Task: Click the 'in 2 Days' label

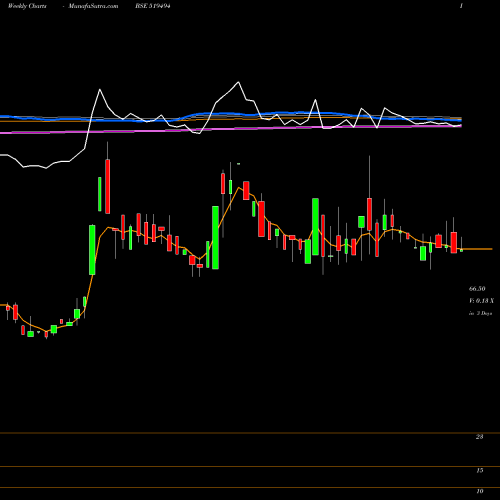Action: 480,313
